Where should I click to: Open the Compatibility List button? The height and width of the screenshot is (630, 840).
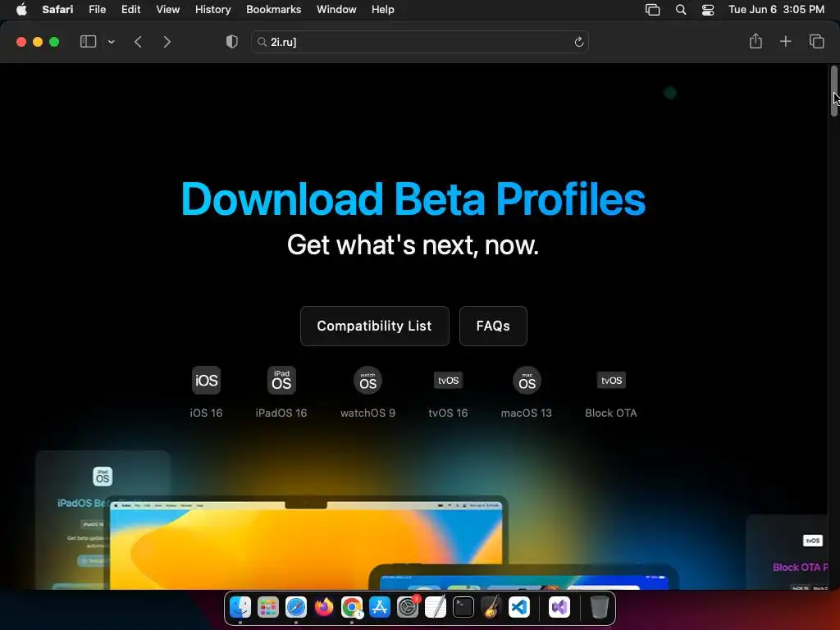click(x=374, y=326)
